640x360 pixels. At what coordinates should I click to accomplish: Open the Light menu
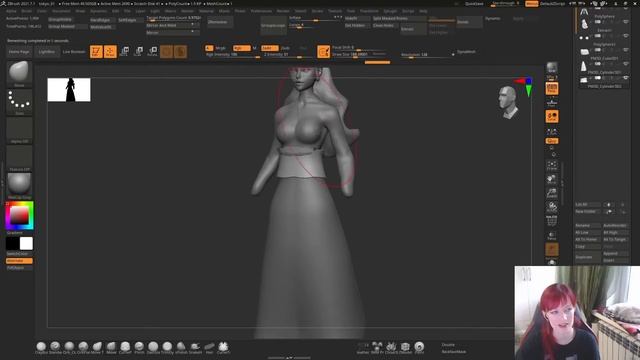click(x=155, y=11)
